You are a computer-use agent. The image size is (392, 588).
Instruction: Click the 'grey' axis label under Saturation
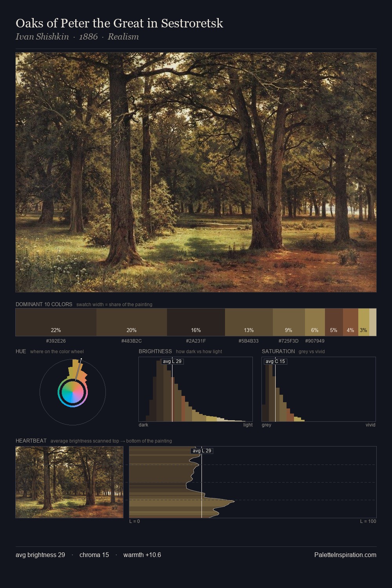point(267,425)
